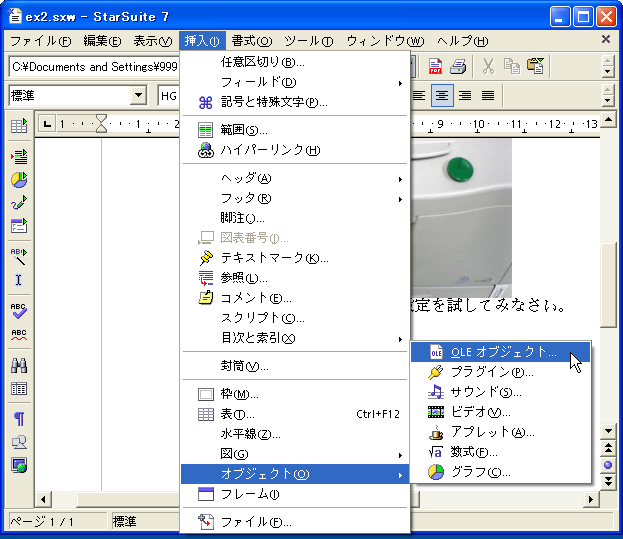Select the Bookmark (テキストマーク) menu item
This screenshot has width=623, height=539.
pyautogui.click(x=295, y=258)
